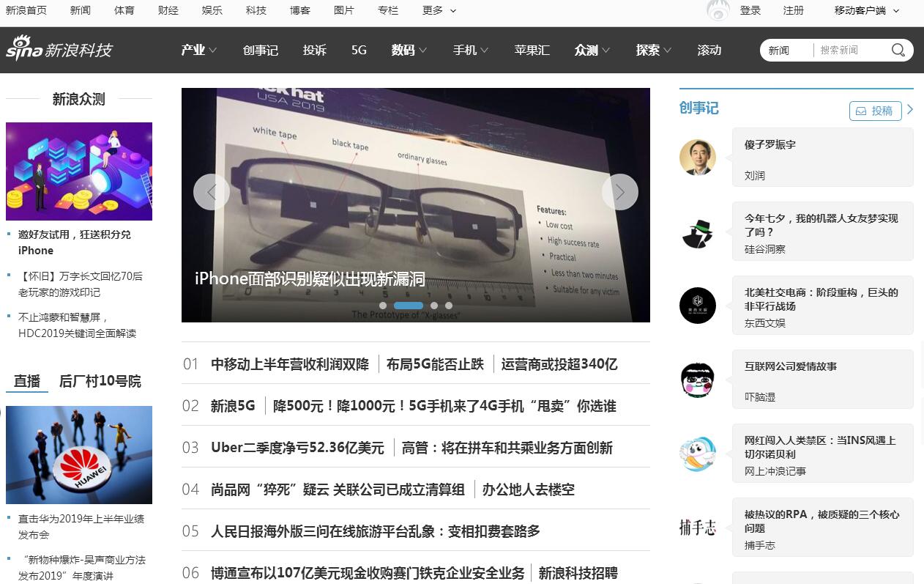924x584 pixels.
Task: Open the 移动客户端 dropdown menu
Action: 867,10
